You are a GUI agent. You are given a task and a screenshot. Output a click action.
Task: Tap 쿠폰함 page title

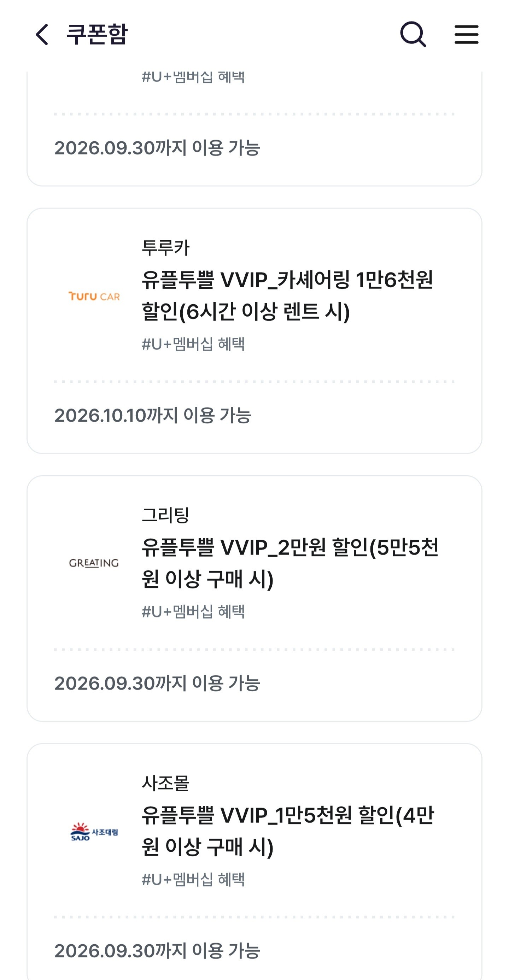[x=97, y=34]
